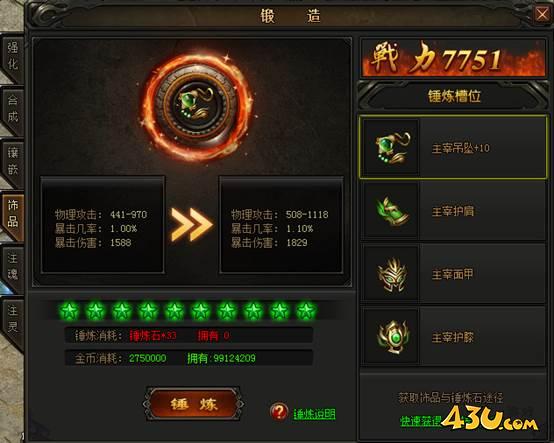Click the 快速获得 quick obtain link
Screen dimensions: 554x443
click(421, 420)
